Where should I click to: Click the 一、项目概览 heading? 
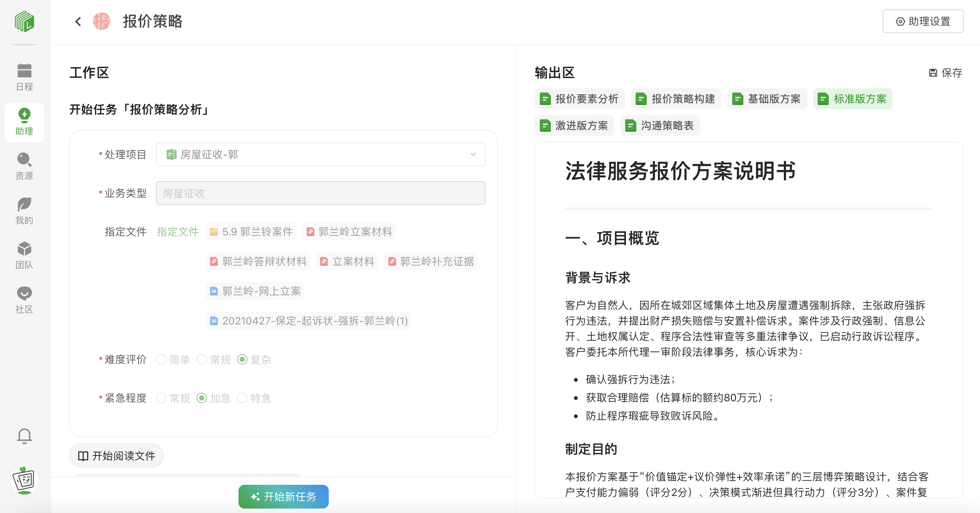tap(612, 238)
